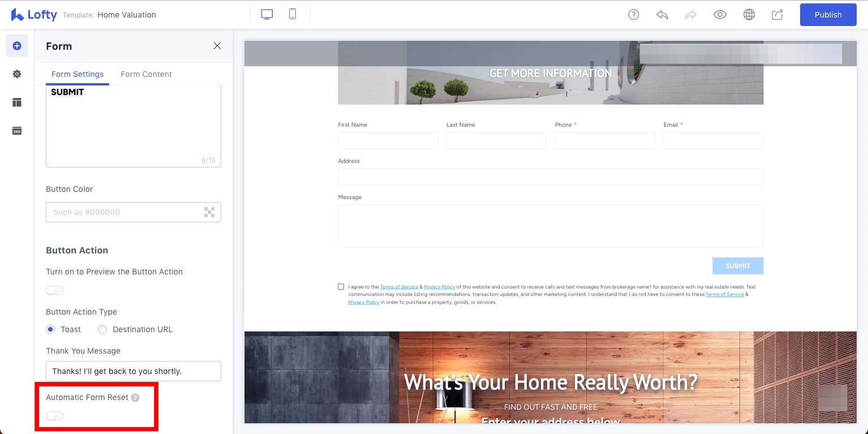The image size is (868, 434).
Task: Undo the last change
Action: (x=662, y=15)
